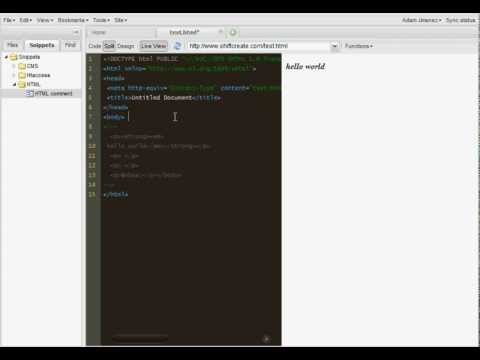The width and height of the screenshot is (480, 360).
Task: Collapse the HTML snippets folder
Action: [14, 85]
